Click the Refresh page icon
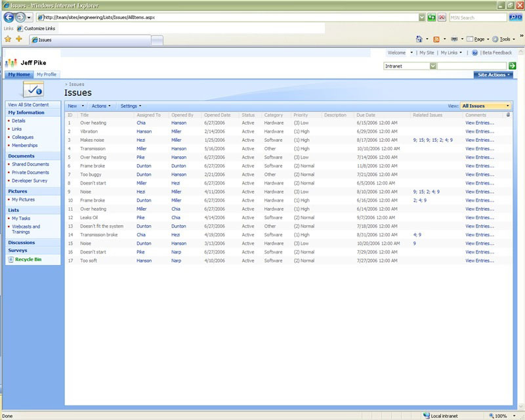The image size is (525, 420). (432, 18)
